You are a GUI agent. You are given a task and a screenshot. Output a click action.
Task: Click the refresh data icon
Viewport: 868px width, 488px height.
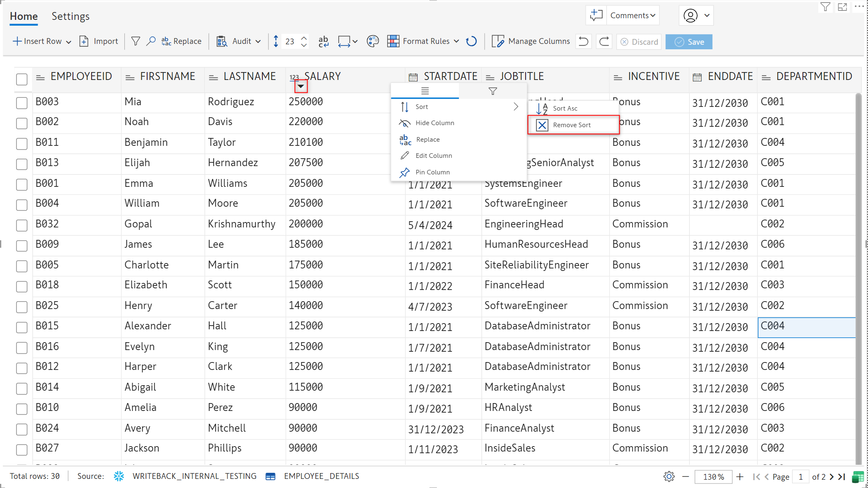tap(471, 41)
